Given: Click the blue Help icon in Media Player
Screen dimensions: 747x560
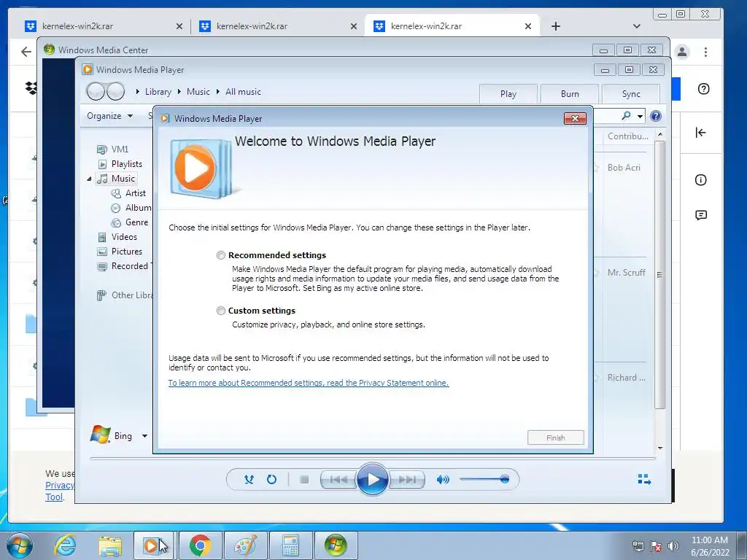Looking at the screenshot, I should 656,116.
